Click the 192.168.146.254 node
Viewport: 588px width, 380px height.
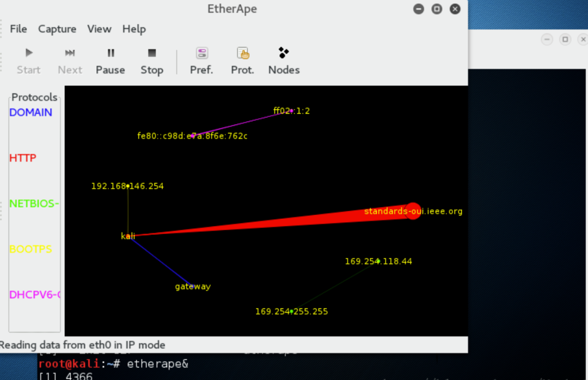coord(127,186)
